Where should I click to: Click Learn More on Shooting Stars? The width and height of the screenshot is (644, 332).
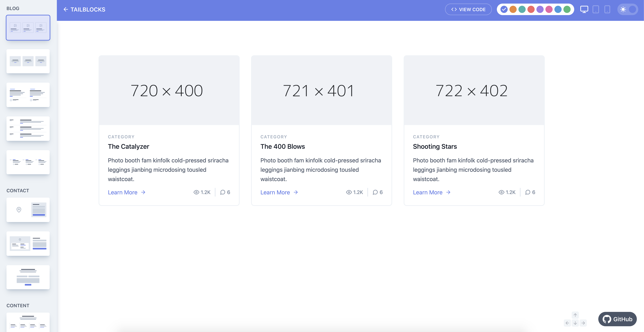point(432,192)
